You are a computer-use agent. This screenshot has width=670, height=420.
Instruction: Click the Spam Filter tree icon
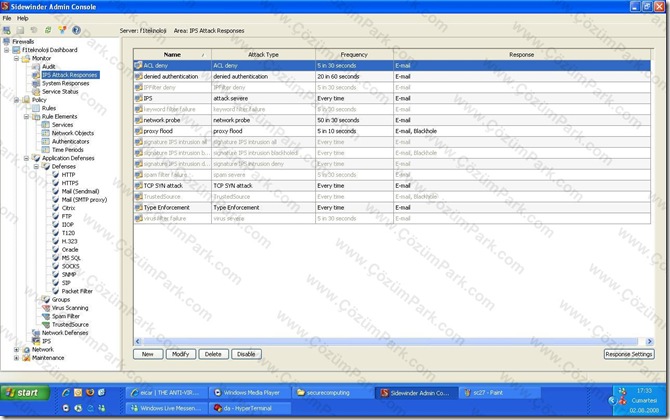46,316
